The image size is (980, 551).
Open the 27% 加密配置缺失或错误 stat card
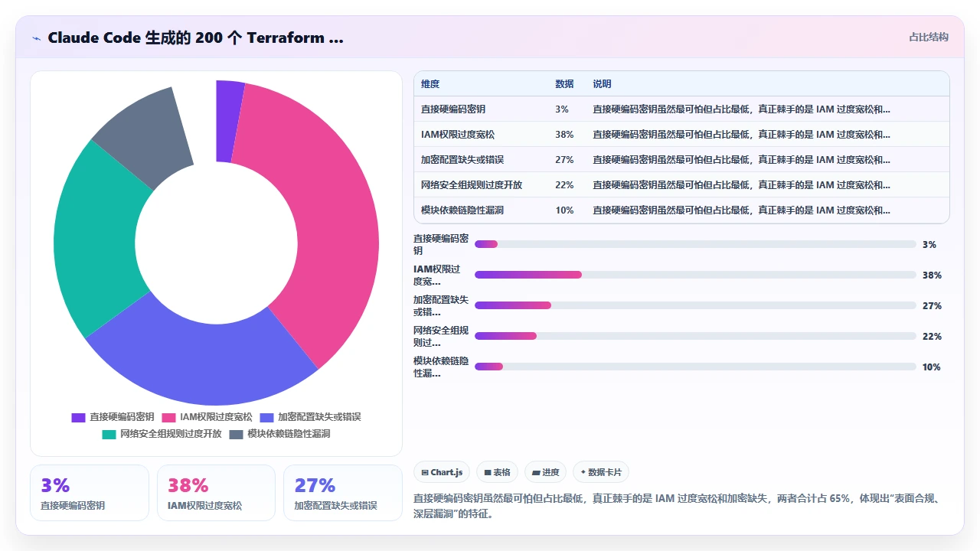[343, 493]
